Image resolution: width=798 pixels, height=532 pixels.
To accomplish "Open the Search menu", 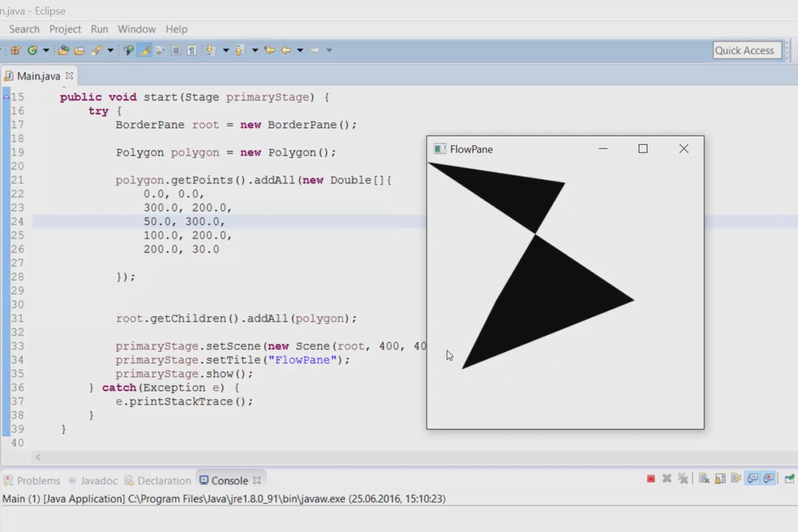I will (x=24, y=29).
